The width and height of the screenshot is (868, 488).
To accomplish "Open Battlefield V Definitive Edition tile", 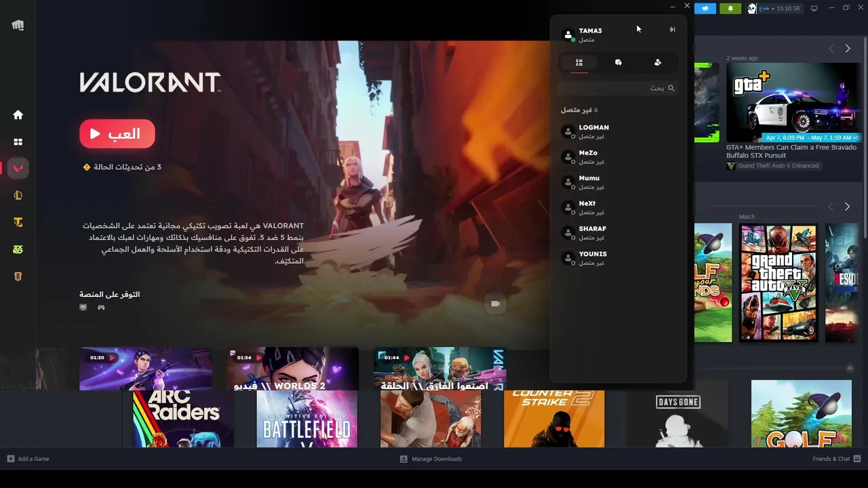I will [307, 419].
